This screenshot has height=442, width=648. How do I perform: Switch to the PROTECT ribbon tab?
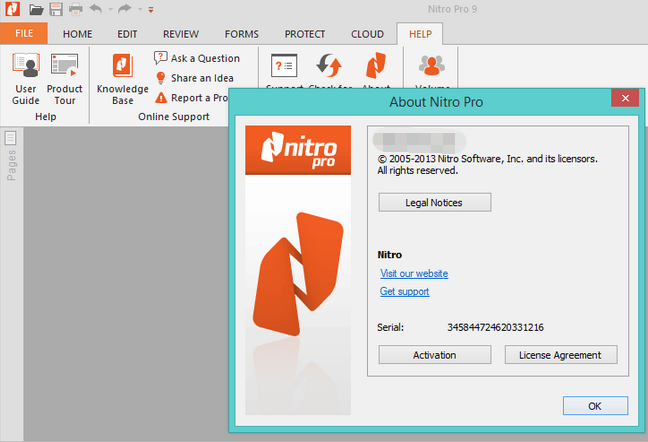305,34
